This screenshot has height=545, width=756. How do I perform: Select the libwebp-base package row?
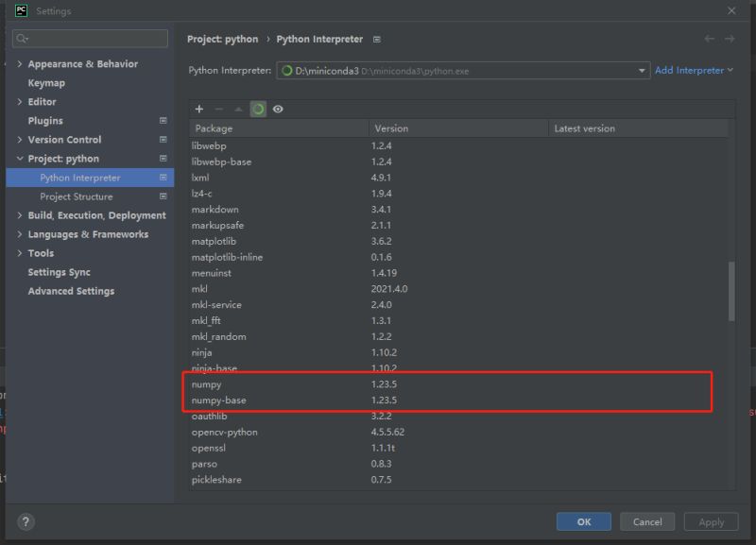[x=458, y=162]
